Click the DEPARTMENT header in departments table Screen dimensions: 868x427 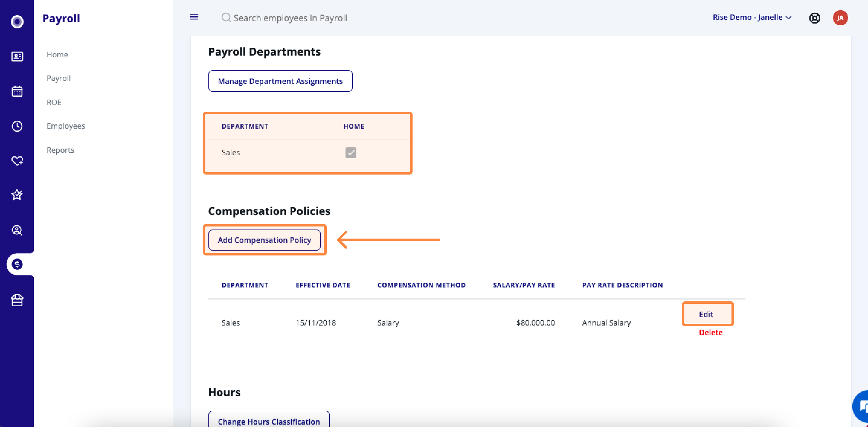tap(245, 127)
